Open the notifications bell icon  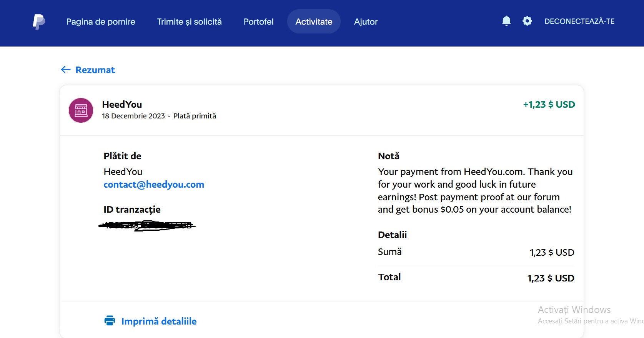click(x=506, y=21)
